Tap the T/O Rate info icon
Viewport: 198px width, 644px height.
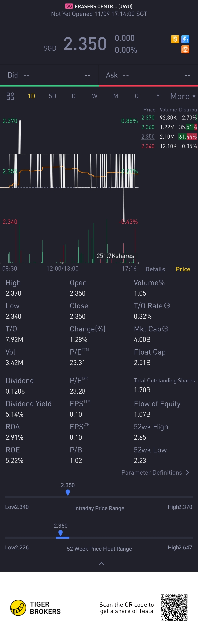pos(167,305)
